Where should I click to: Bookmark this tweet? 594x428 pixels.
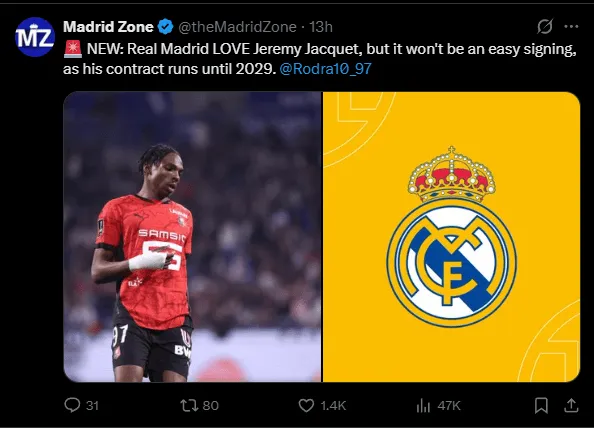[x=541, y=405]
